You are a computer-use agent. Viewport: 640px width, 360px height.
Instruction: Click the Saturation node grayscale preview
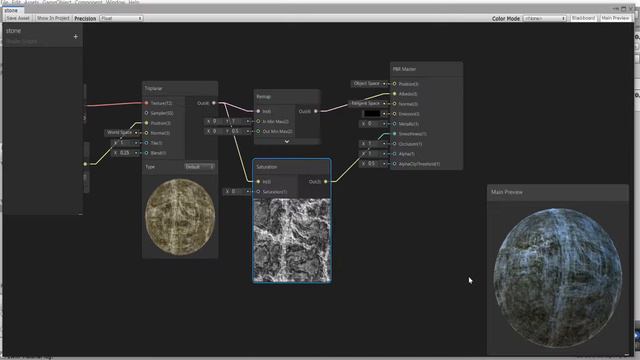292,240
